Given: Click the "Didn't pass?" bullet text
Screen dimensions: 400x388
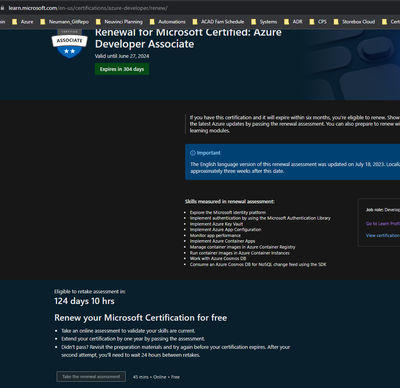Looking at the screenshot, I should coord(176,351).
